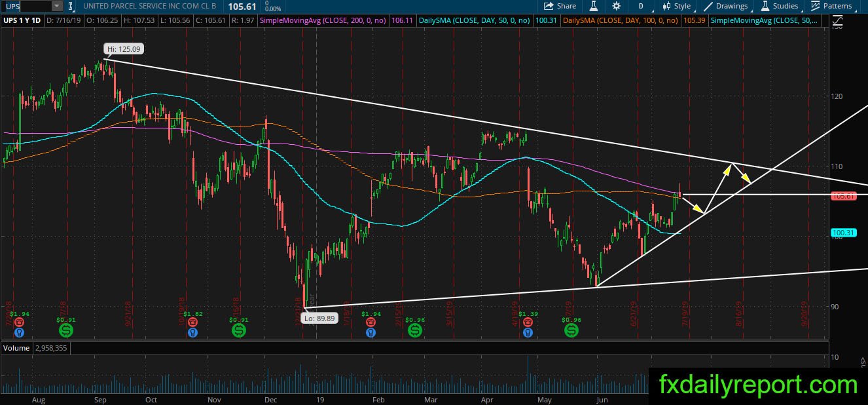Screen dimensions: 868x405
Task: Click the Share button
Action: [x=560, y=6]
